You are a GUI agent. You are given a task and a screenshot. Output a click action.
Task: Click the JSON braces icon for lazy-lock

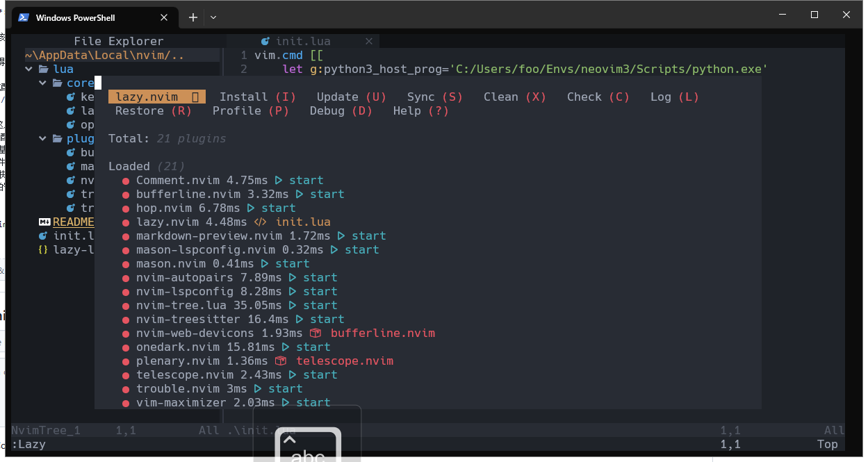click(x=43, y=249)
